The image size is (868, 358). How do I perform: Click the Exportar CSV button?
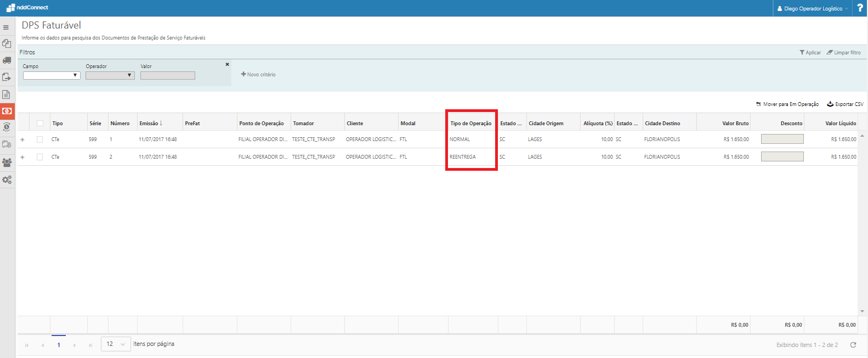coord(845,104)
